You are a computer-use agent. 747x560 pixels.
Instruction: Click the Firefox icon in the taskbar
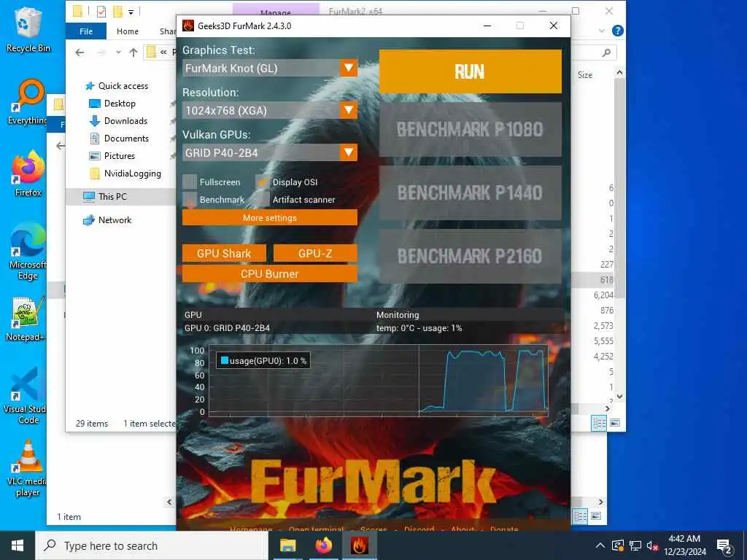point(323,545)
